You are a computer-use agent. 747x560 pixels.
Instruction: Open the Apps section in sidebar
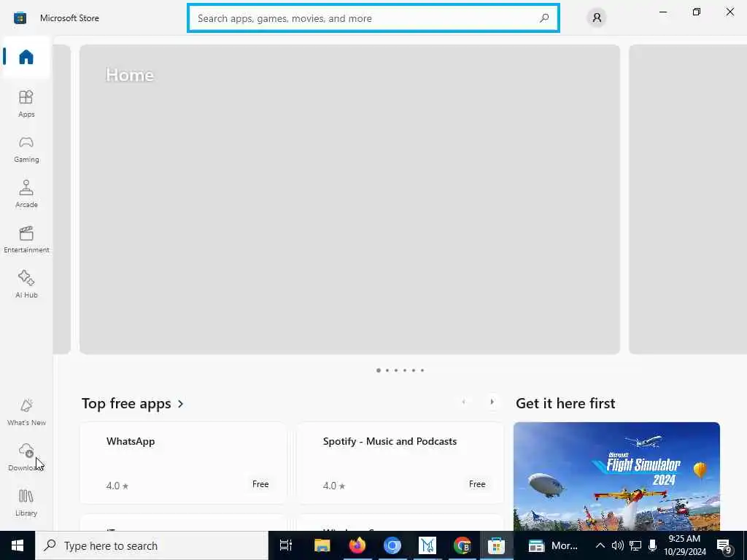pyautogui.click(x=26, y=104)
